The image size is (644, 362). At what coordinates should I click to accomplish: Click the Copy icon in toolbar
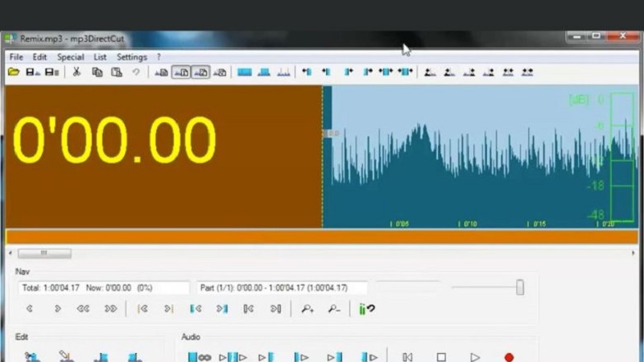tap(97, 72)
